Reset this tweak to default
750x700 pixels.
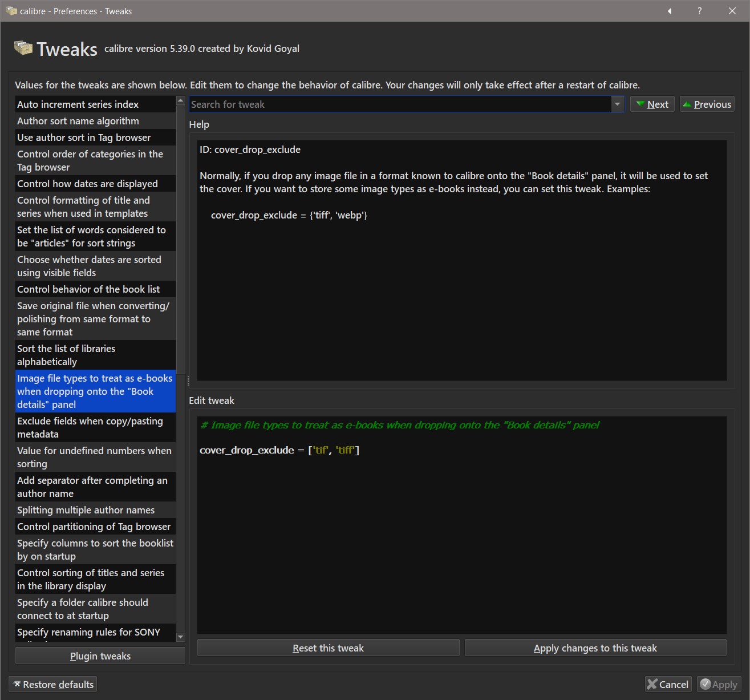(x=328, y=648)
